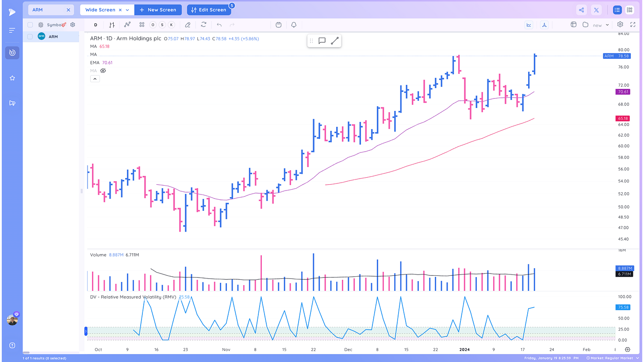The width and height of the screenshot is (644, 362).
Task: Open chart settings gear in toolbar
Action: 620,25
